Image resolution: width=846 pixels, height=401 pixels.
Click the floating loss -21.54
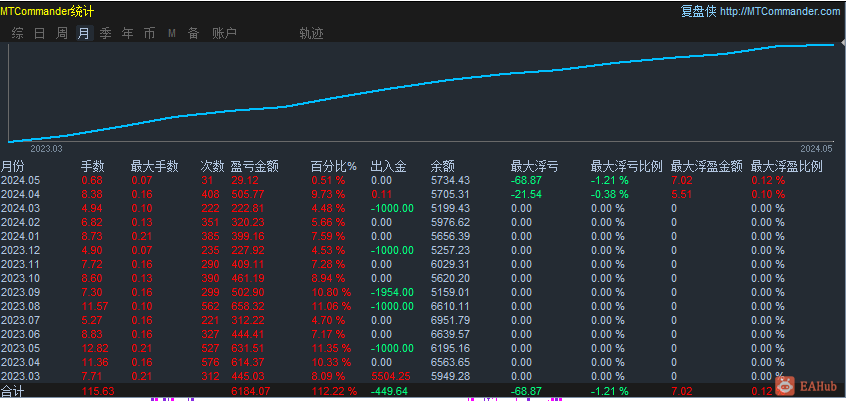click(x=526, y=194)
